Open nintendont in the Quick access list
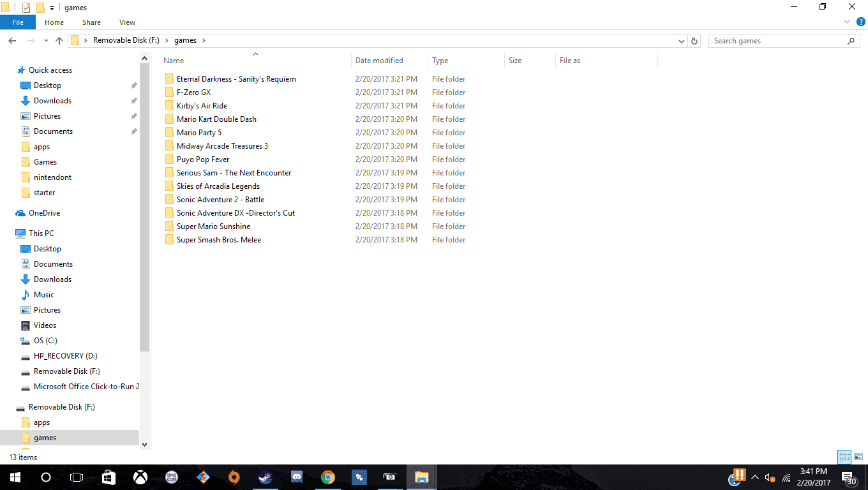 pyautogui.click(x=52, y=177)
